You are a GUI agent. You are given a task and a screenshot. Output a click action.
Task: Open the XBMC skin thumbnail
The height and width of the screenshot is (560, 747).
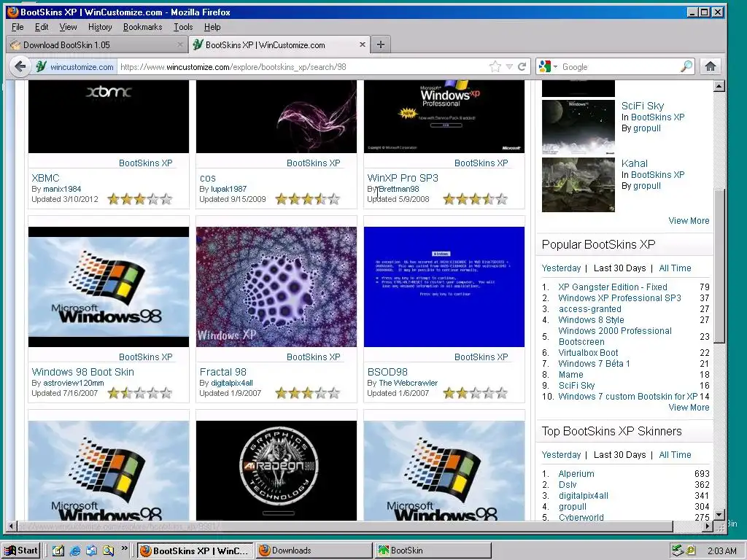pos(109,117)
